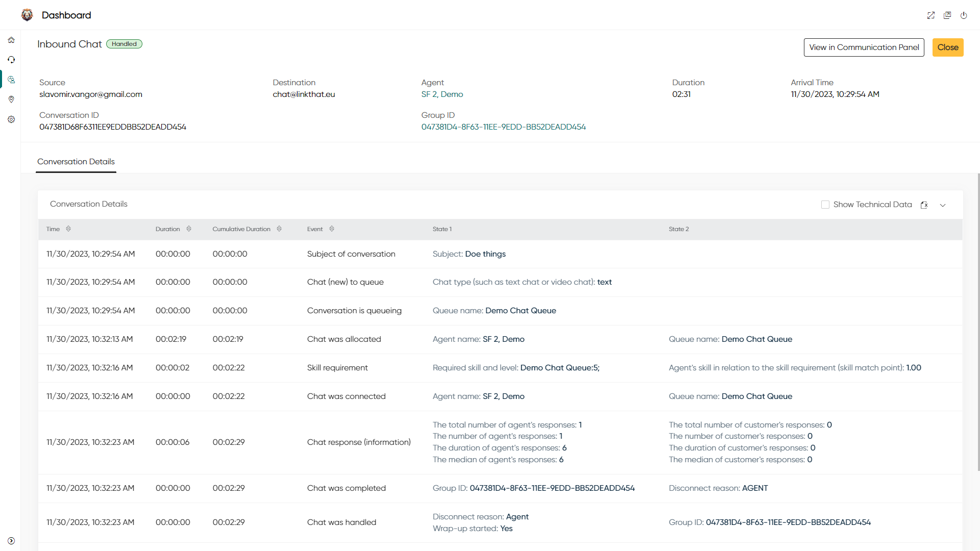Open the pop-out window icon
This screenshot has height=551, width=980.
(947, 15)
